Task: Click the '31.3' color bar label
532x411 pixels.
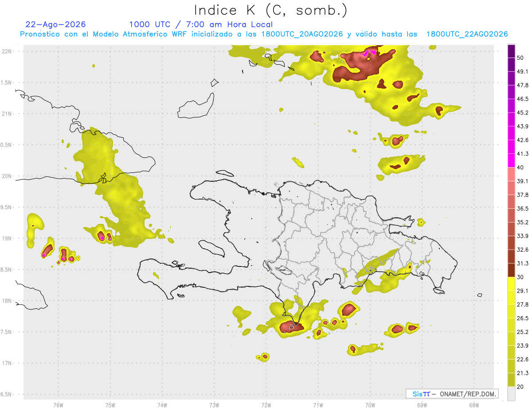Action: point(523,263)
